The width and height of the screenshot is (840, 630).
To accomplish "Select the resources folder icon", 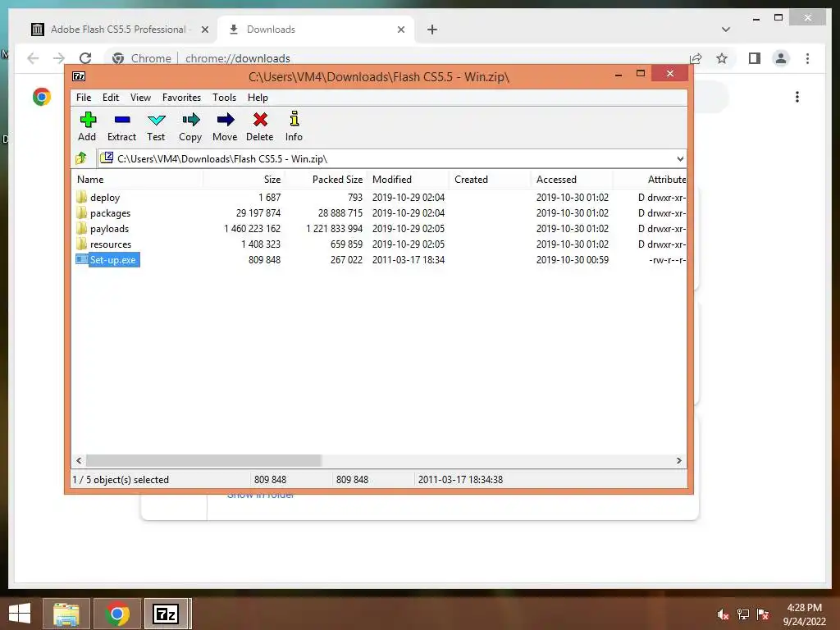I will pos(81,244).
